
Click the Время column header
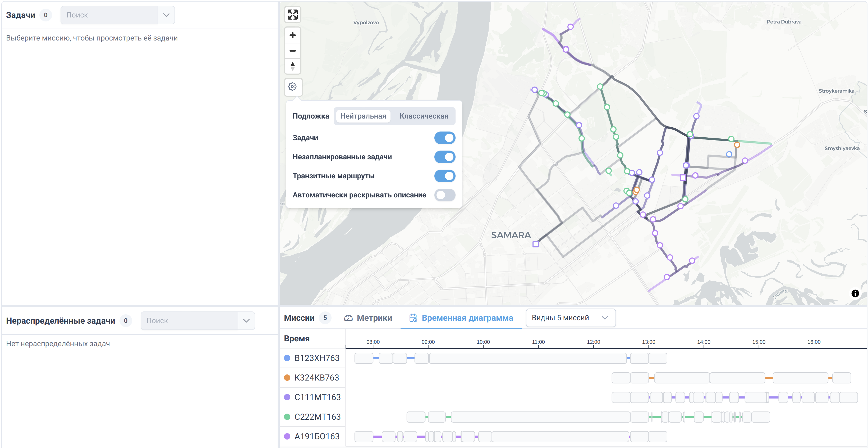click(x=297, y=338)
